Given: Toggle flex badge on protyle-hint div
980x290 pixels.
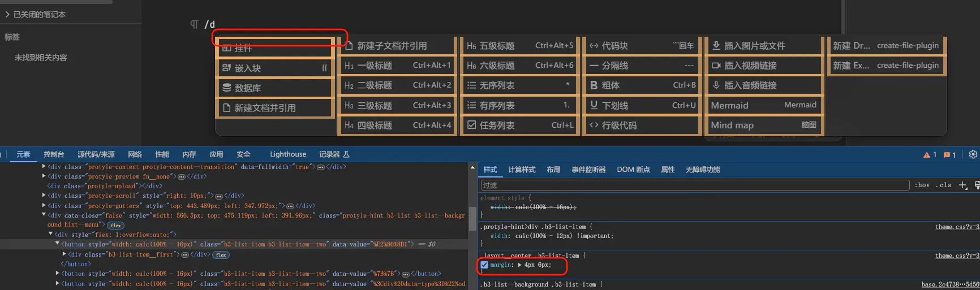Looking at the screenshot, I should coord(115,226).
